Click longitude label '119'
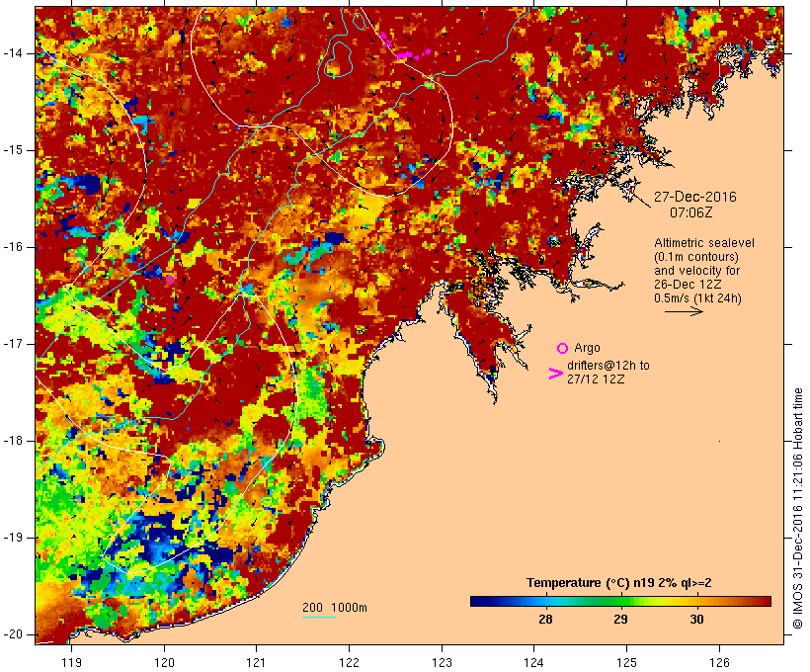Screen dimensions: 810x672 click(71, 663)
